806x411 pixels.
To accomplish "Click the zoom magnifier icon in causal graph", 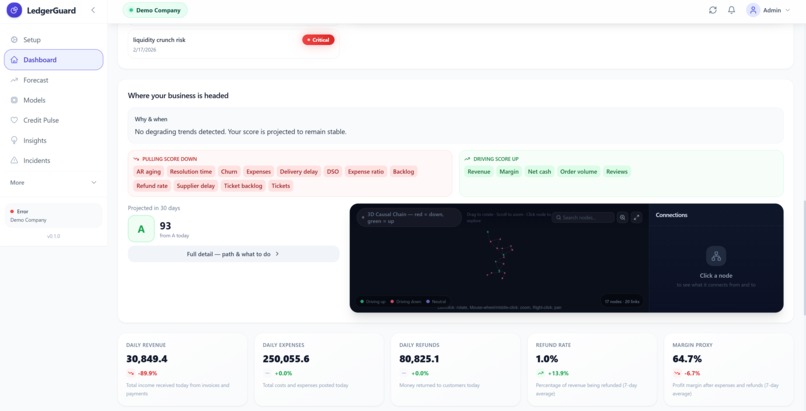I will [x=622, y=217].
